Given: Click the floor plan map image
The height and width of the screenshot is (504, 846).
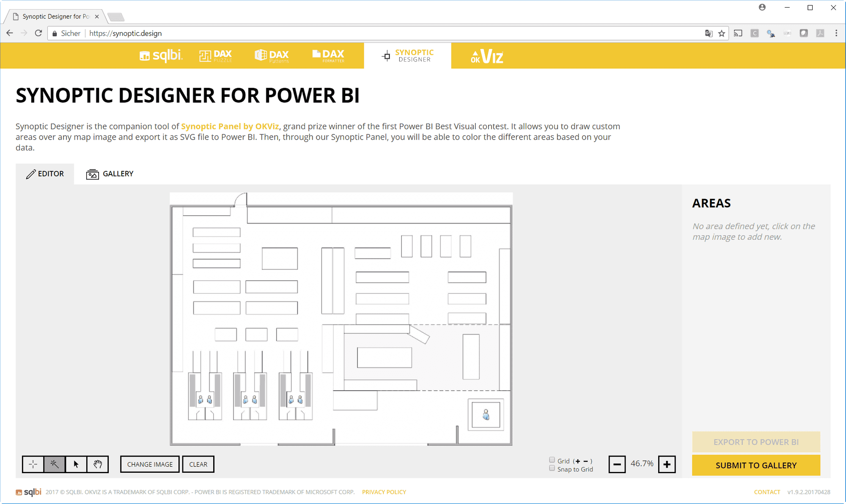Looking at the screenshot, I should (341, 319).
